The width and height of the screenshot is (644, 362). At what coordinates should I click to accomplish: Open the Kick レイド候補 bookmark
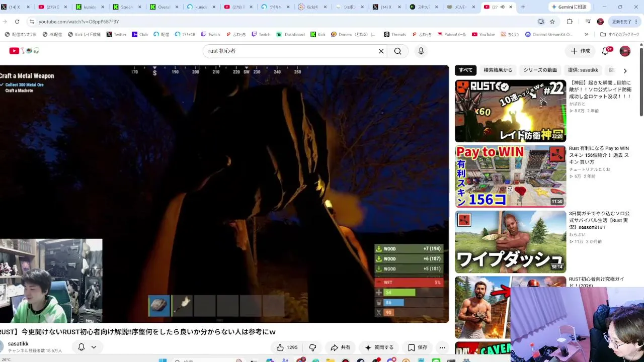[84, 35]
